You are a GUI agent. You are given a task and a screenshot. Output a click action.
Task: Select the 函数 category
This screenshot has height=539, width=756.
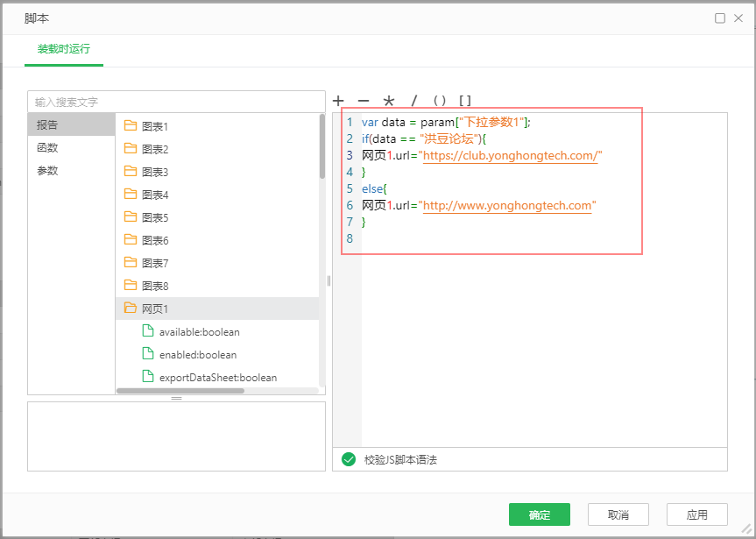[47, 148]
